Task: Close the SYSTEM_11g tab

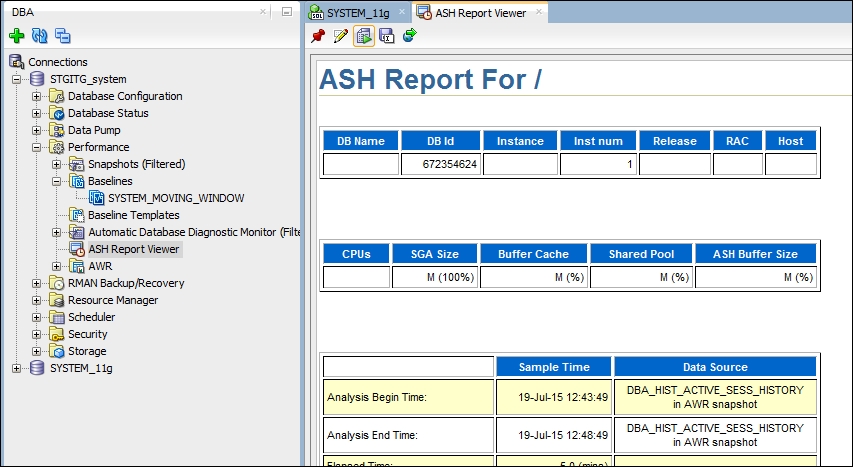Action: 402,11
